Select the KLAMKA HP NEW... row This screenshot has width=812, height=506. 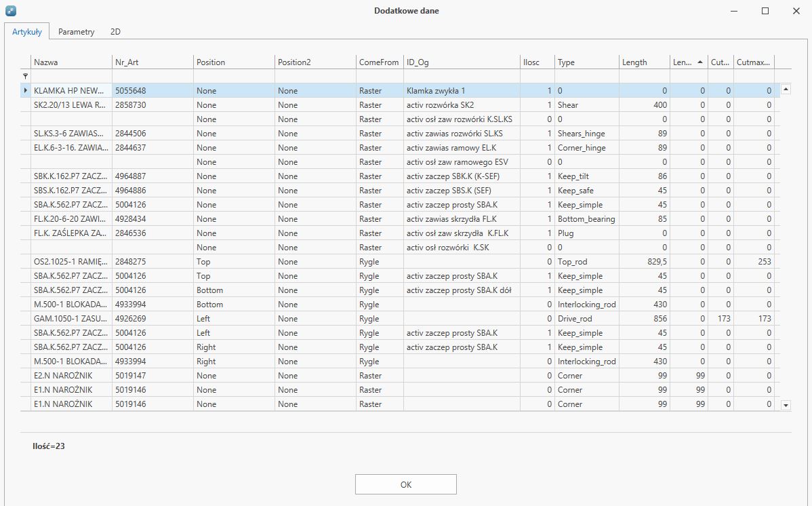pyautogui.click(x=400, y=90)
